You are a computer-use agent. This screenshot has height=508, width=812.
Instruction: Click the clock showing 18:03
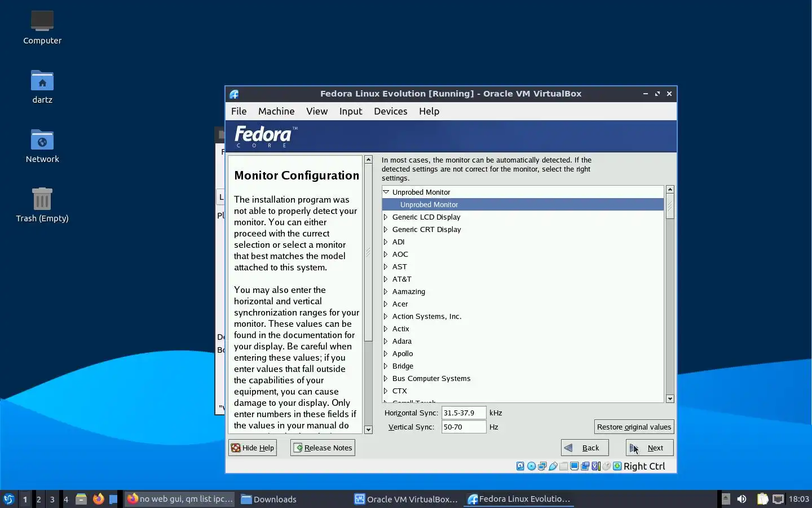coord(798,499)
